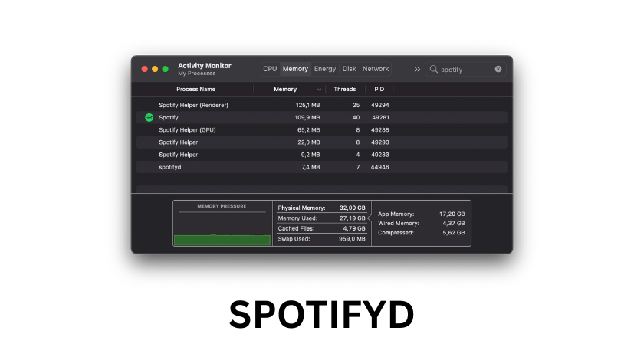Close the Activity Monitor window
Screen dimensions: 644x360
[x=145, y=69]
